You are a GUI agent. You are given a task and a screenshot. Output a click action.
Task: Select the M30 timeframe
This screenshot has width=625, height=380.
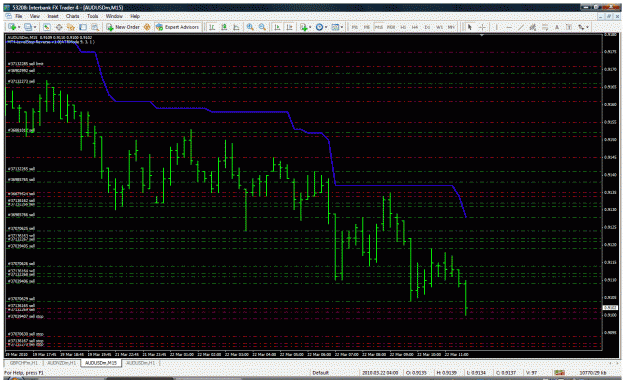[391, 27]
